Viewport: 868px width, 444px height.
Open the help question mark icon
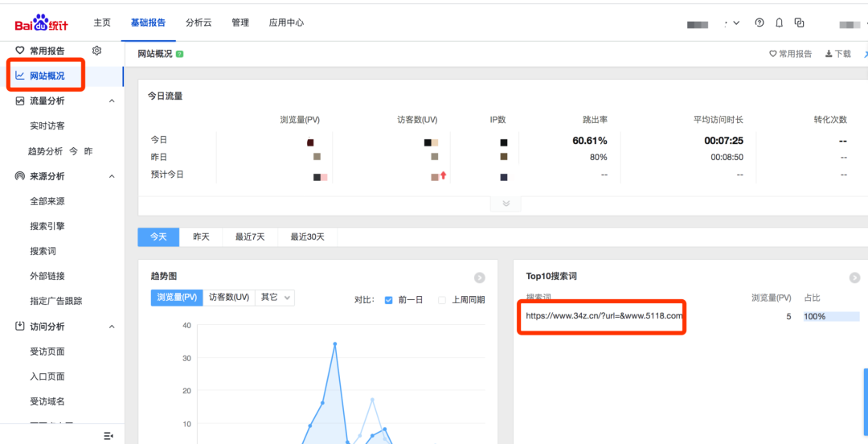point(759,23)
